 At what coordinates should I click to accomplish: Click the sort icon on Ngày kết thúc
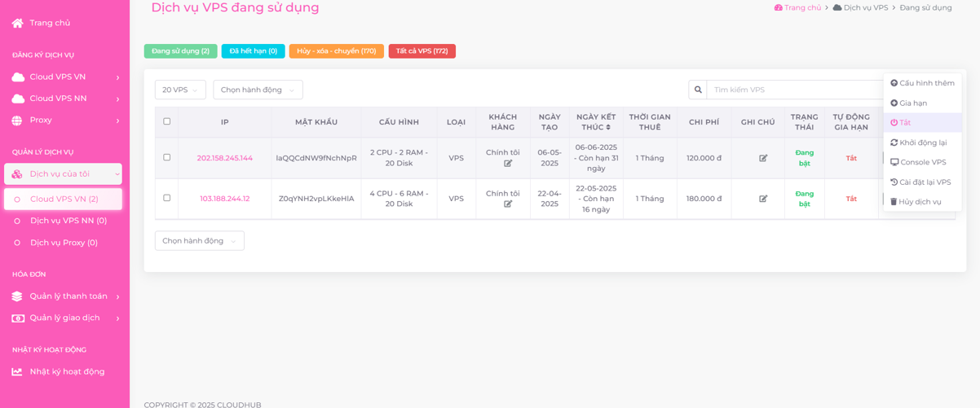click(607, 128)
